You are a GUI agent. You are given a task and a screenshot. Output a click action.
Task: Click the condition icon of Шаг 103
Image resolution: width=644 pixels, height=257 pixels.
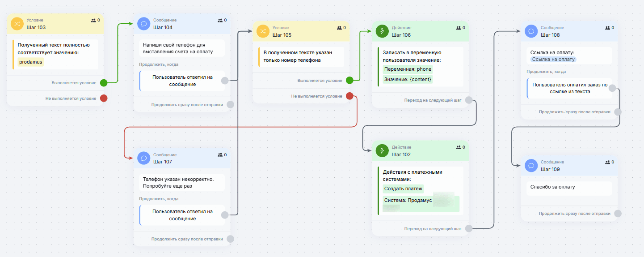17,24
